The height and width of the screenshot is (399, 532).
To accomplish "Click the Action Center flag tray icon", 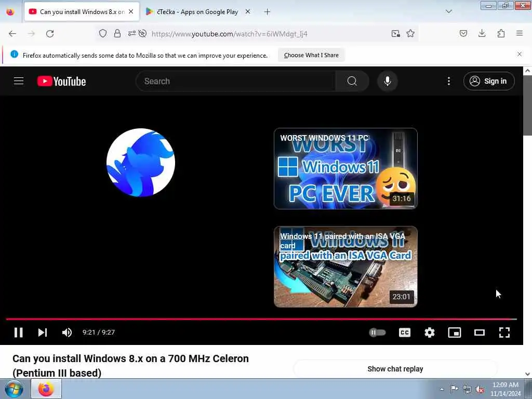I will tap(454, 389).
